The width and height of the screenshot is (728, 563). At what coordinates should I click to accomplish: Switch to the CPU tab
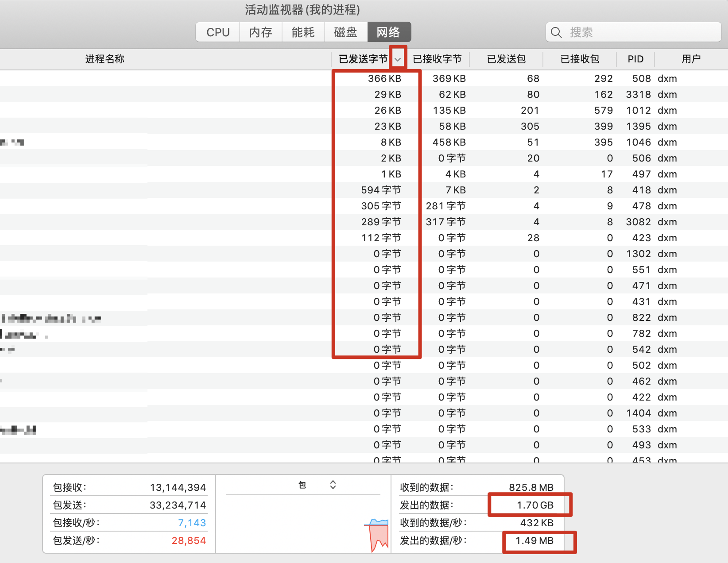pos(218,32)
